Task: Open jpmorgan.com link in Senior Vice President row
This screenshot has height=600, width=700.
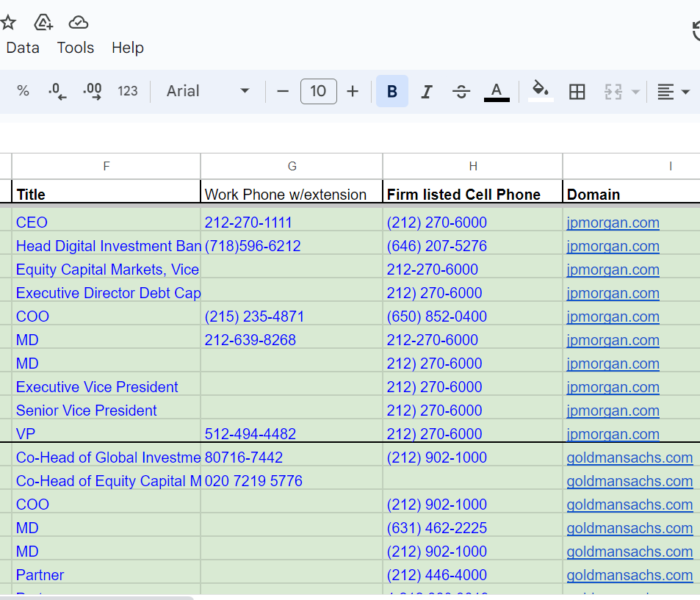Action: pos(613,411)
